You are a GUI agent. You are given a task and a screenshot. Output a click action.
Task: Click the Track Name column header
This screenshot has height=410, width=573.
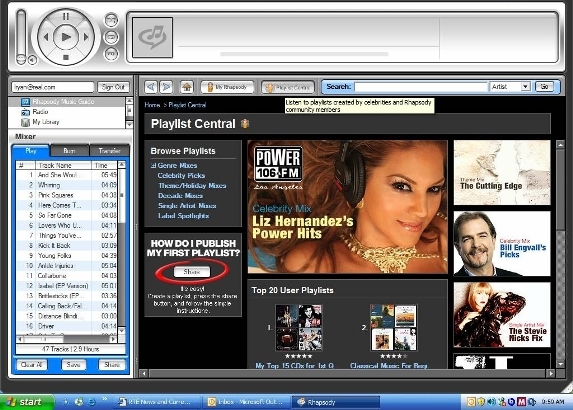tap(64, 165)
